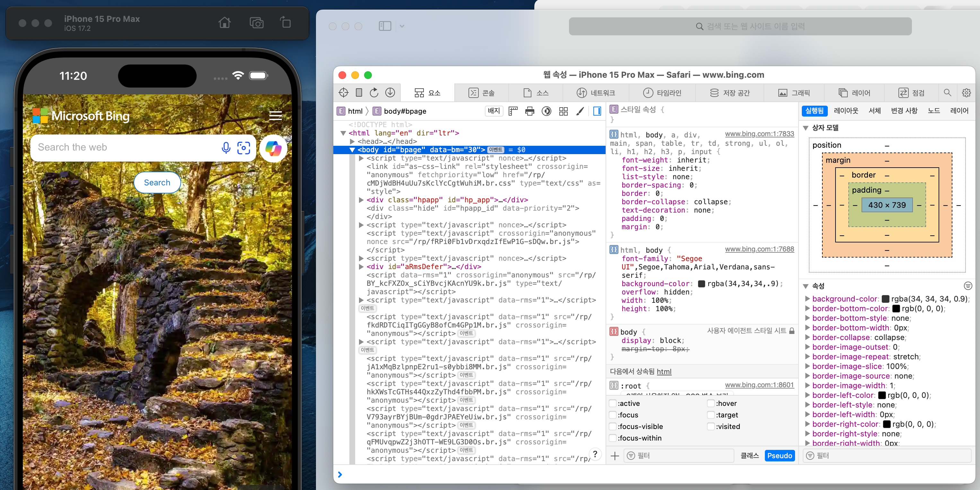This screenshot has width=980, height=490.
Task: Toggle rulers icon in the DOM toolbar
Action: [513, 111]
